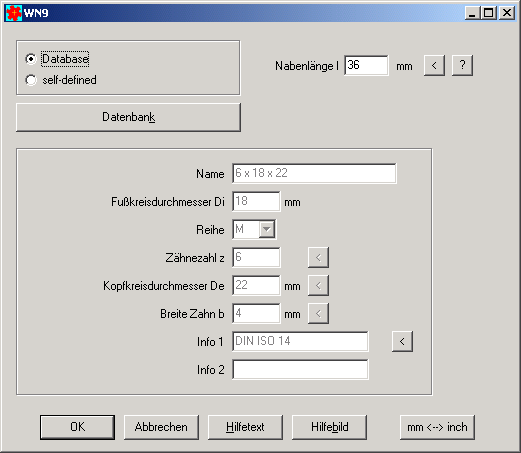521x453 pixels.
Task: Open the Datenbank button
Action: [128, 117]
